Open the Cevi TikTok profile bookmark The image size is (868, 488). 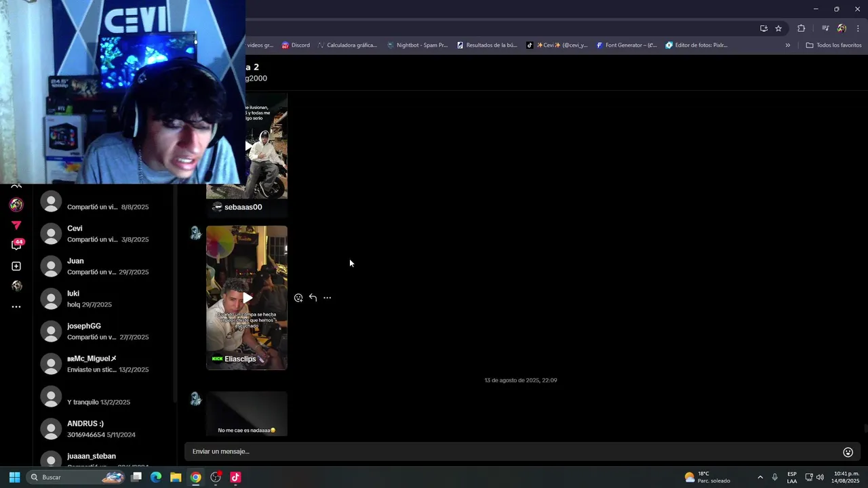click(557, 45)
